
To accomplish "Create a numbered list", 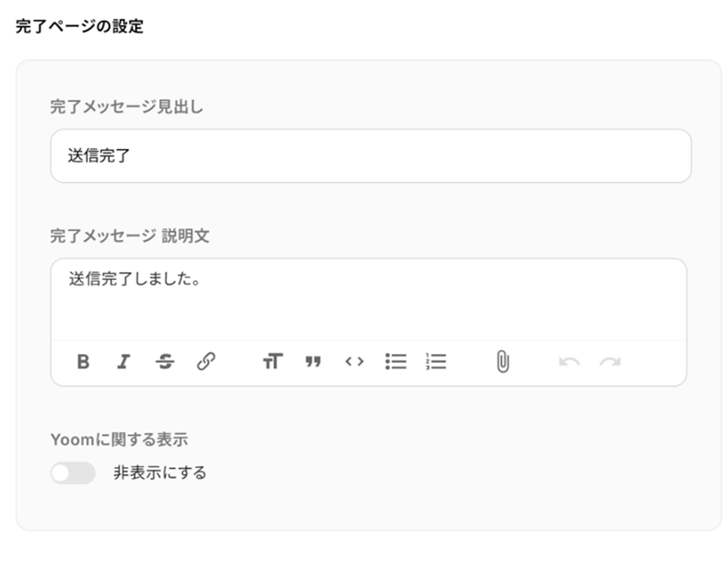I will click(x=436, y=362).
